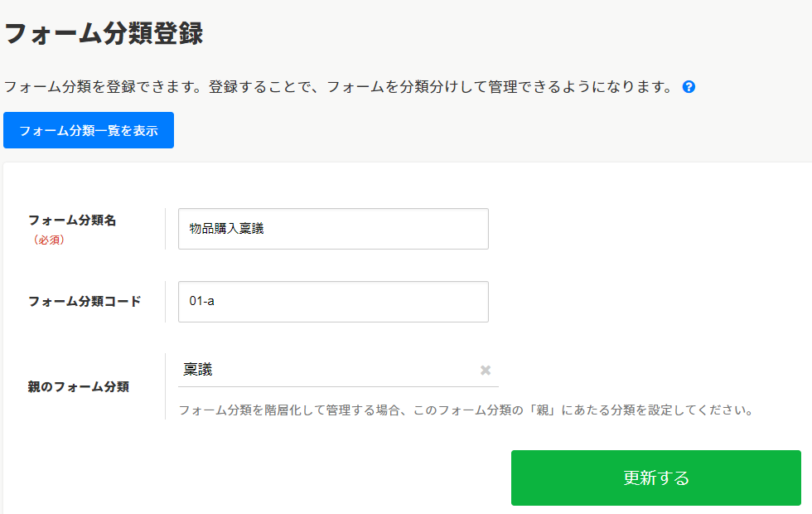Click the 01-a text in code field
The image size is (812, 514).
tap(202, 302)
